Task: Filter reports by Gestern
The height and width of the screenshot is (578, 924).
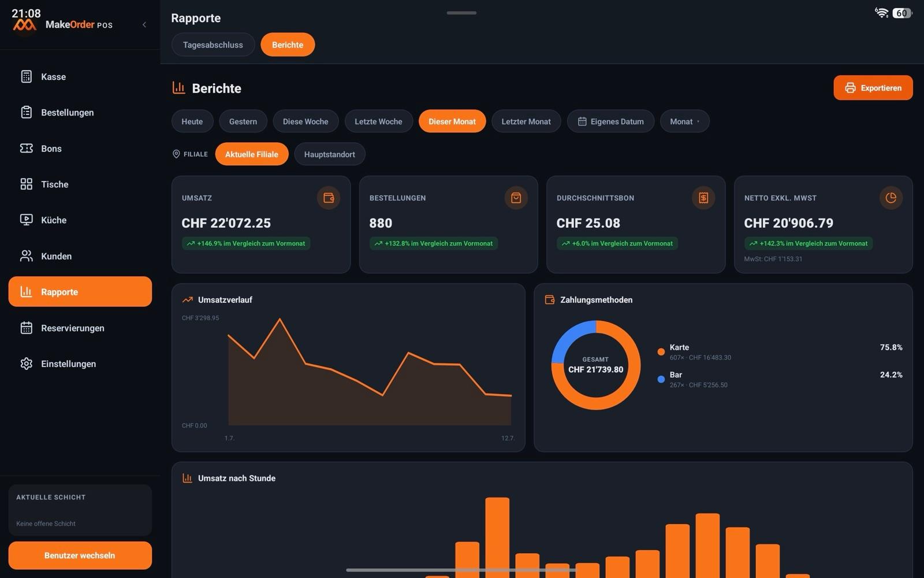Action: (x=243, y=121)
